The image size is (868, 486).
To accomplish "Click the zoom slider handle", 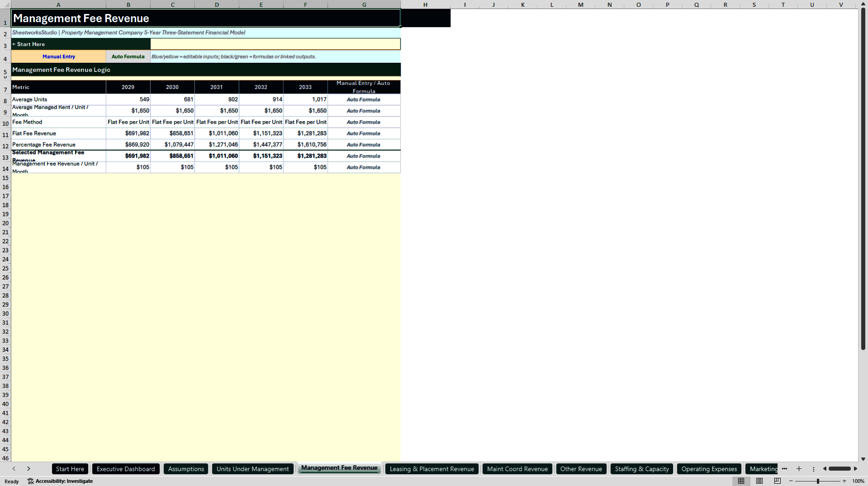I will pos(818,481).
